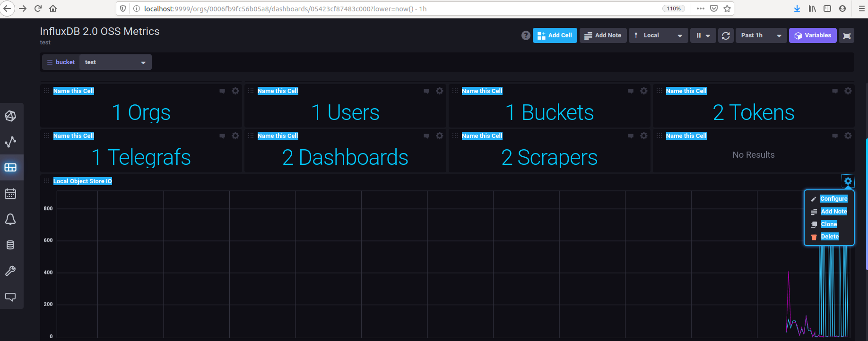This screenshot has height=341, width=868.
Task: Choose Delete from the cell context menu
Action: point(829,237)
